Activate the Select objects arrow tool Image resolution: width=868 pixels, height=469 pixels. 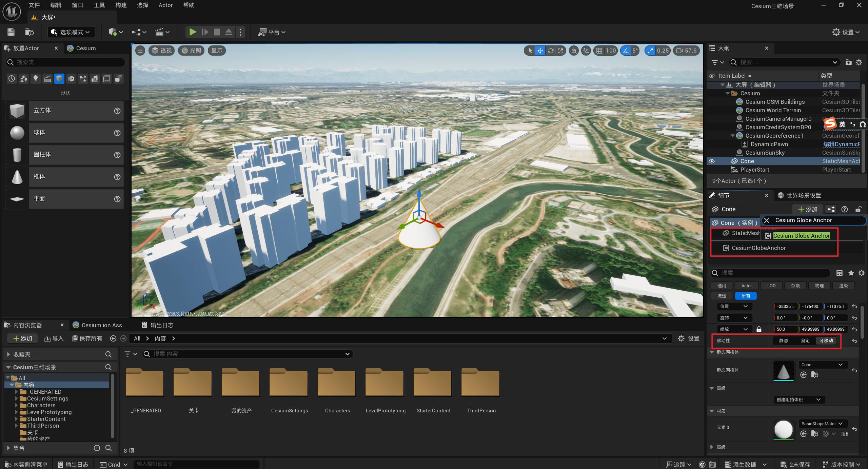[530, 51]
